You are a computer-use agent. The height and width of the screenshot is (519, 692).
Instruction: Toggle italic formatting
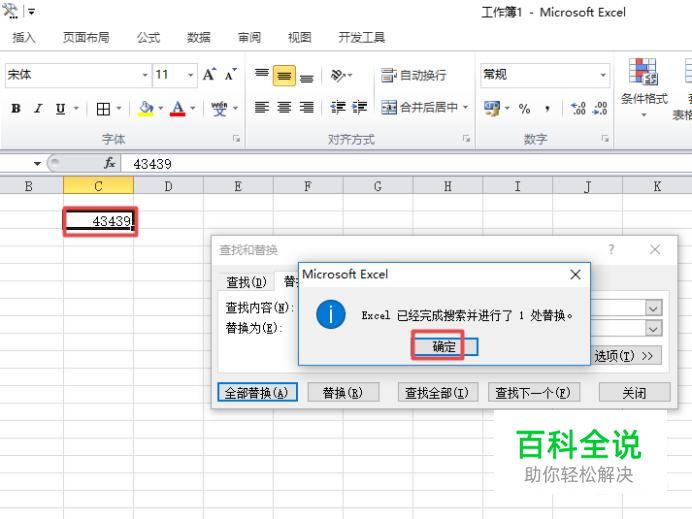pyautogui.click(x=38, y=108)
